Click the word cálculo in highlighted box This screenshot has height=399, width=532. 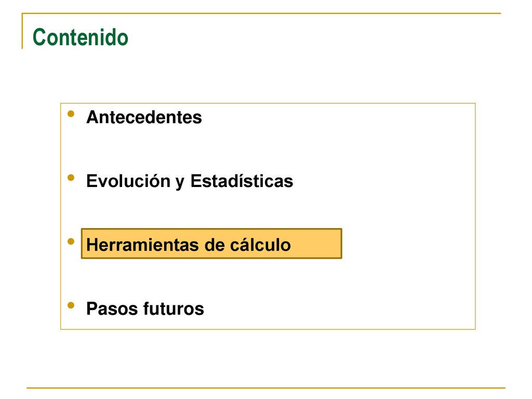point(260,245)
